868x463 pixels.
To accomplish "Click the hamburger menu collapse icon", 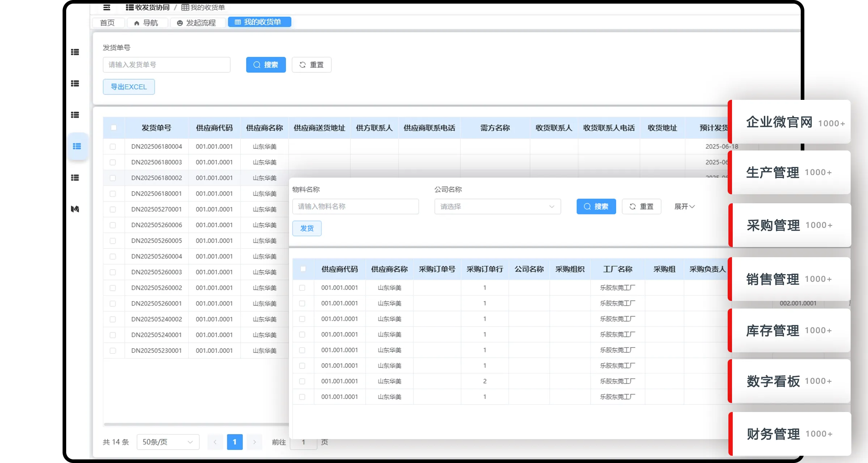I will pos(107,7).
